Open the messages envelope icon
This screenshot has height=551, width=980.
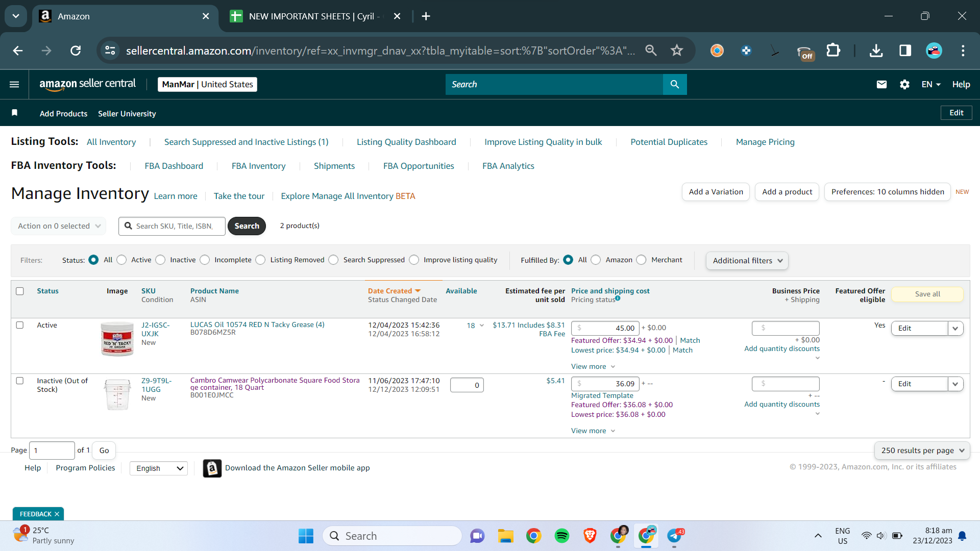pyautogui.click(x=881, y=84)
